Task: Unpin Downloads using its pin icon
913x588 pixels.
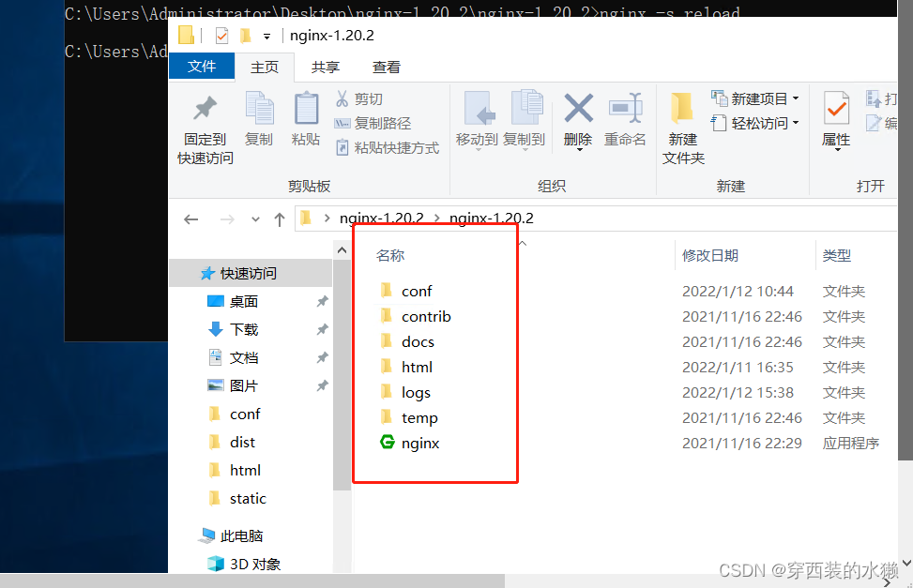Action: [x=322, y=329]
